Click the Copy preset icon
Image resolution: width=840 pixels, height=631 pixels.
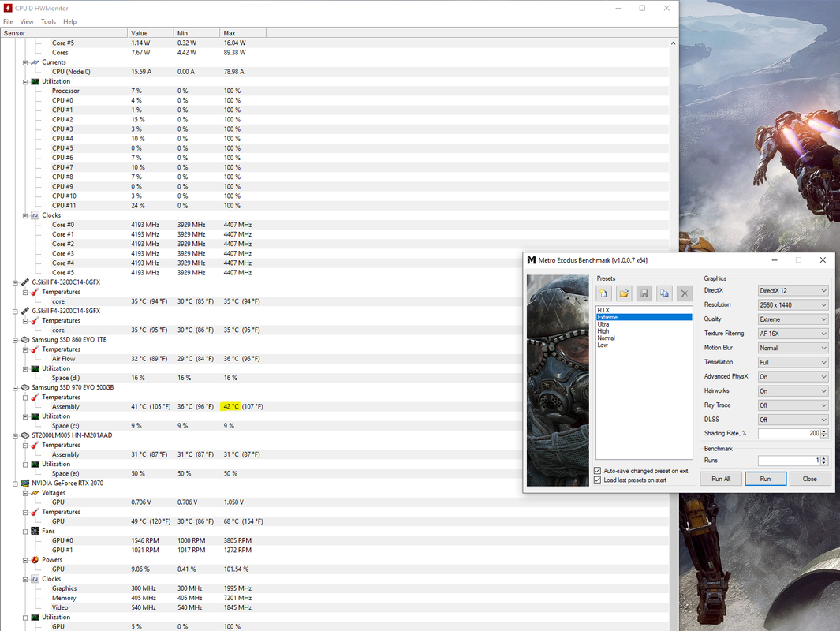click(x=664, y=293)
